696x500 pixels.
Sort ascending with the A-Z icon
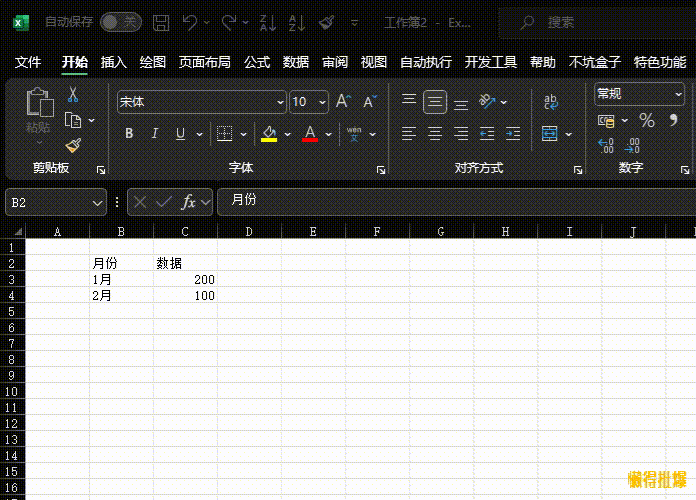[x=267, y=21]
